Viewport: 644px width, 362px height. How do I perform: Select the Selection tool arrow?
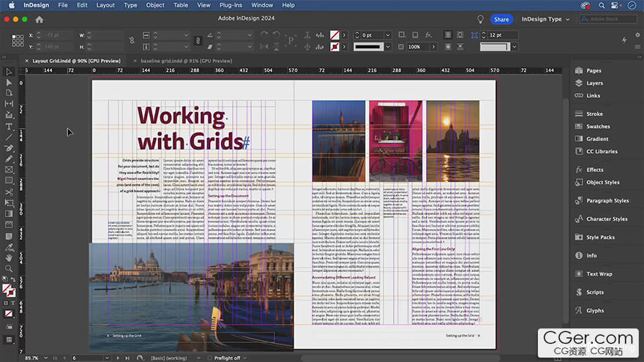pos(9,72)
